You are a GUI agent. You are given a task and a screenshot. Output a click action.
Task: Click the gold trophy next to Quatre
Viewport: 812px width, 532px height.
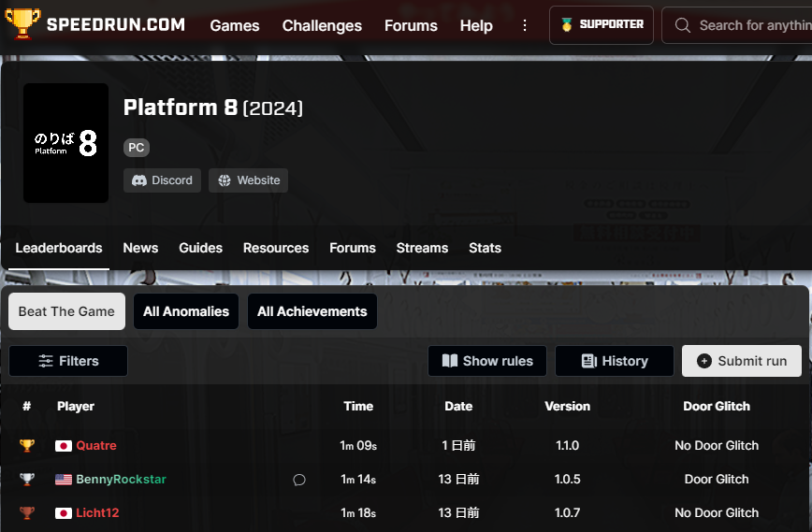pyautogui.click(x=27, y=445)
